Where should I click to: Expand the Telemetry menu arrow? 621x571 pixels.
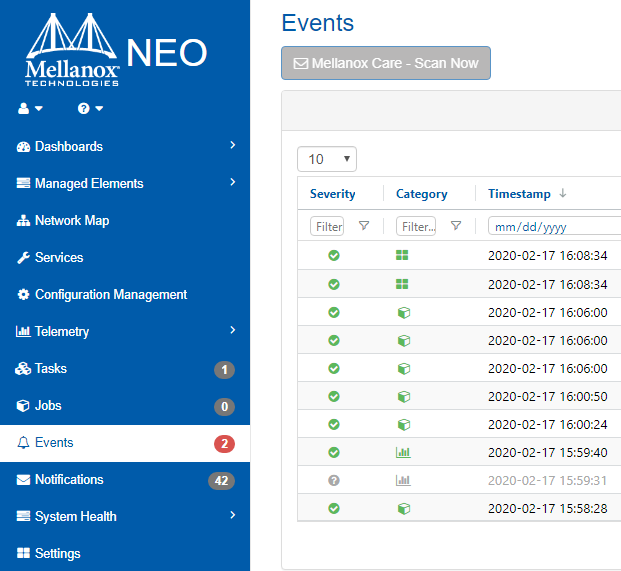[x=232, y=331]
